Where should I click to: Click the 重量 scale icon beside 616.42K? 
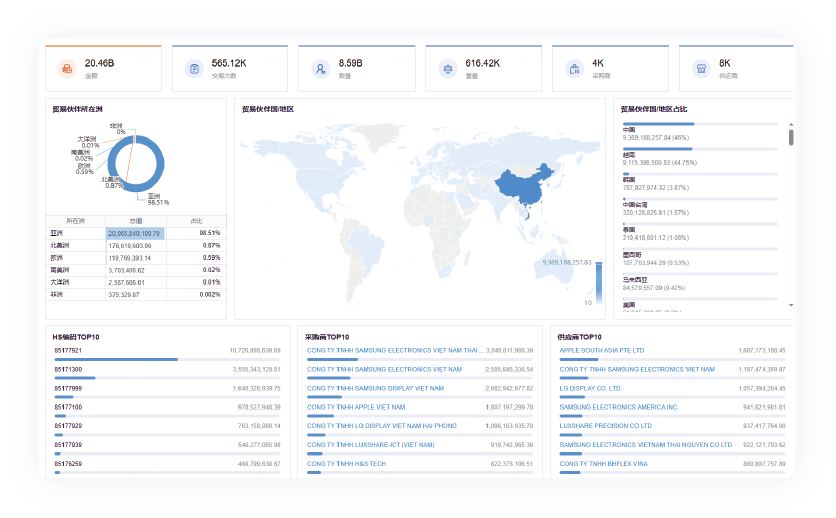pos(447,69)
